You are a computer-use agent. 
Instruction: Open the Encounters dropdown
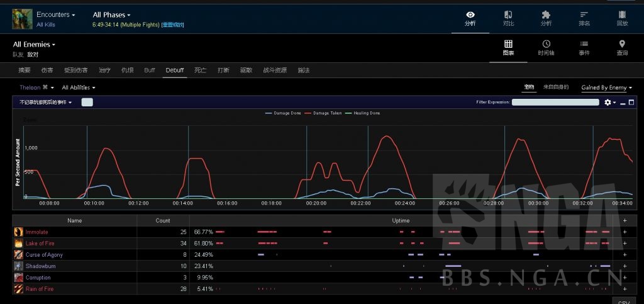[55, 14]
